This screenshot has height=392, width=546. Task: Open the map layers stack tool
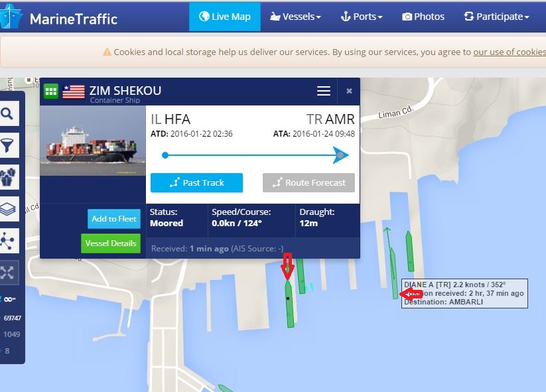point(7,209)
